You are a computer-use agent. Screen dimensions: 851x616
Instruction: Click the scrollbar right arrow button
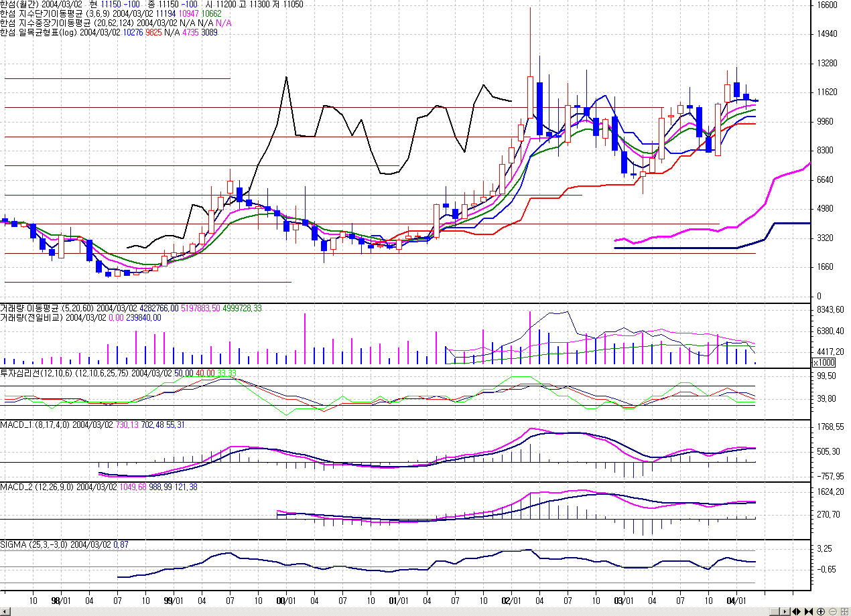coord(785,612)
